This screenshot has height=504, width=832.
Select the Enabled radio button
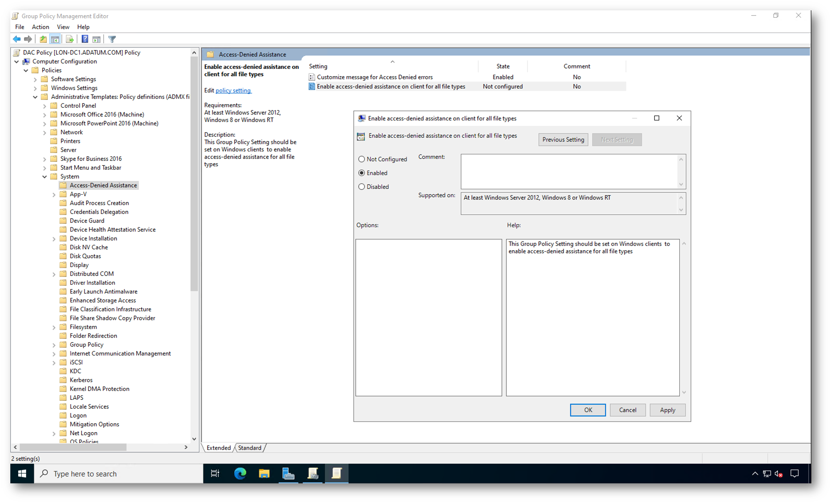[x=362, y=173]
